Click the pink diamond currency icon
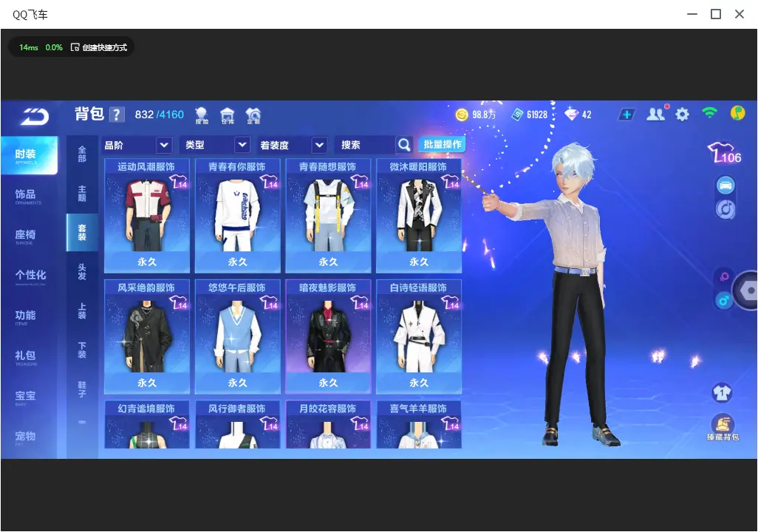 click(x=572, y=114)
